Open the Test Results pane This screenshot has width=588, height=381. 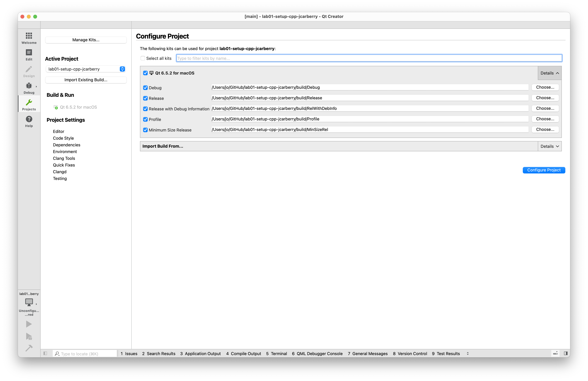[446, 353]
